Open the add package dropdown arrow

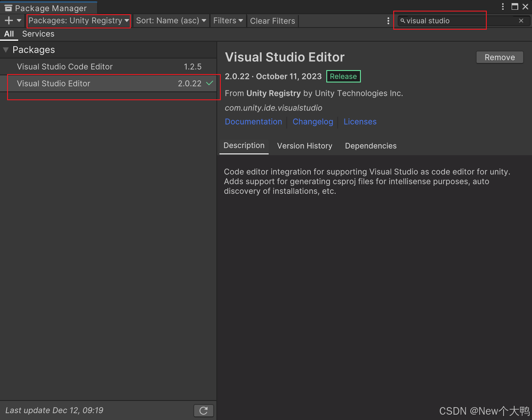click(19, 20)
